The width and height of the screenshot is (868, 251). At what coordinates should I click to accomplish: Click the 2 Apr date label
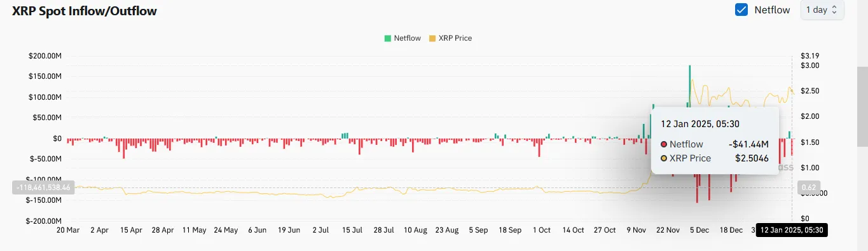coord(100,230)
